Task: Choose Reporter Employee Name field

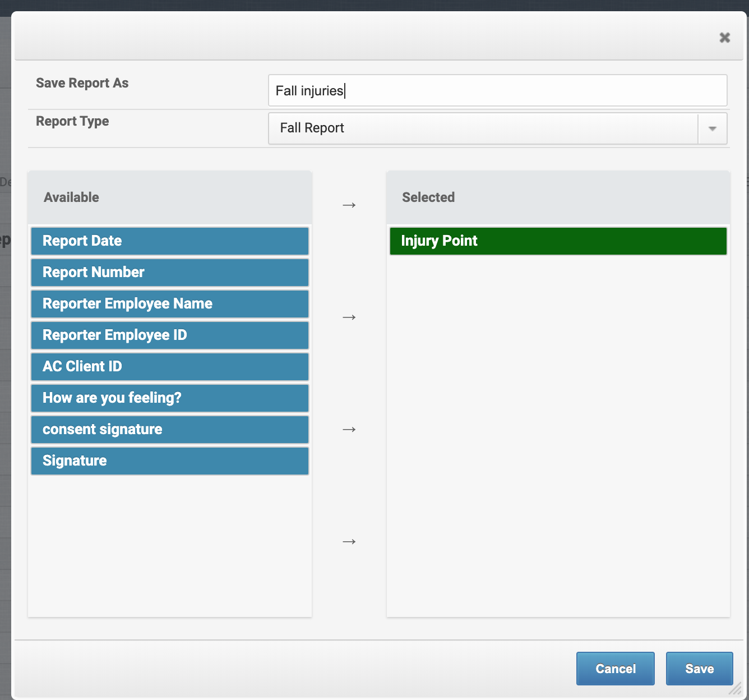Action: (169, 304)
